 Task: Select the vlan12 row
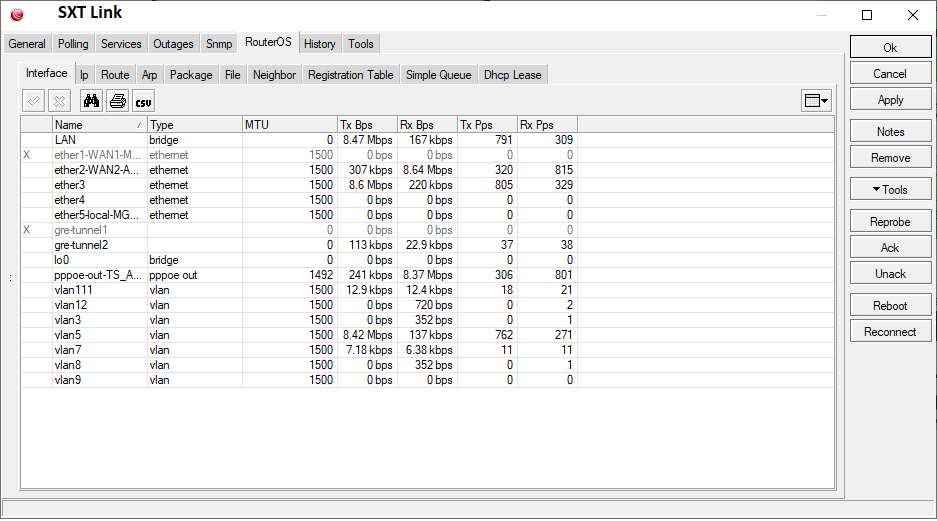299,305
